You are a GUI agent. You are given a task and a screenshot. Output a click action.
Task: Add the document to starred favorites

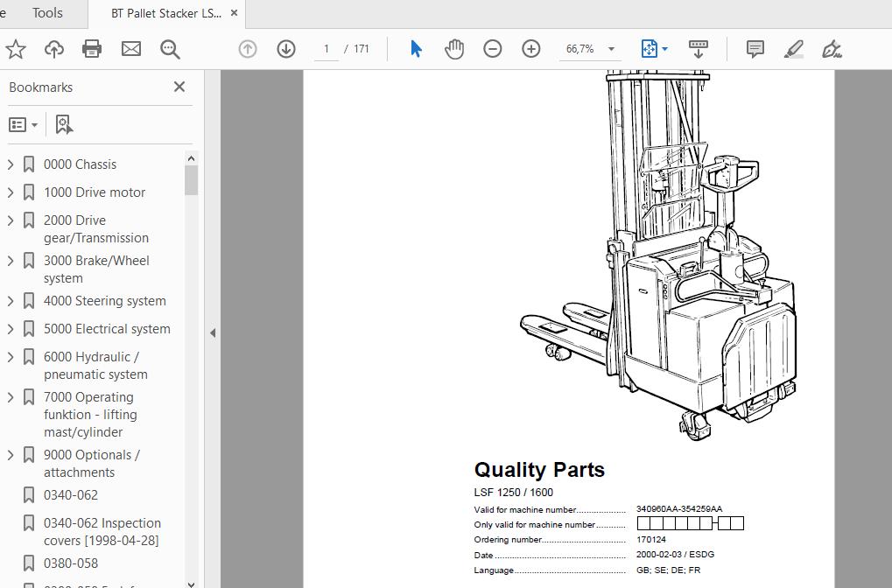pyautogui.click(x=16, y=50)
